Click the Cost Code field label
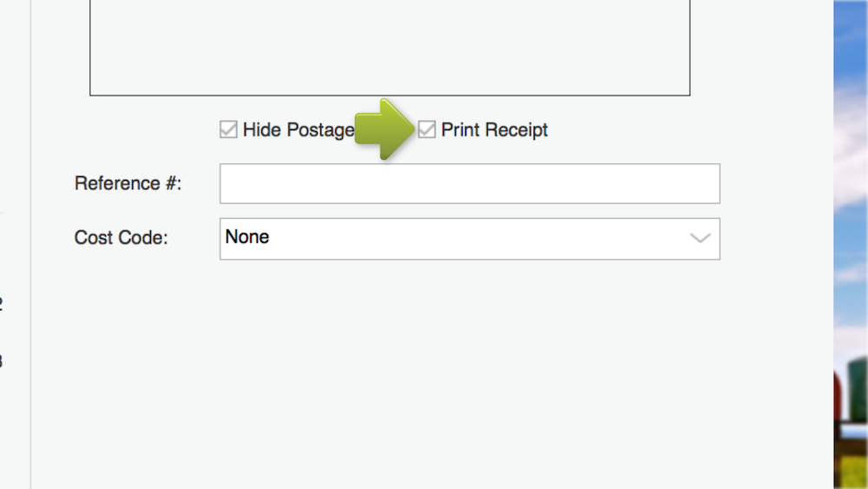 tap(121, 238)
